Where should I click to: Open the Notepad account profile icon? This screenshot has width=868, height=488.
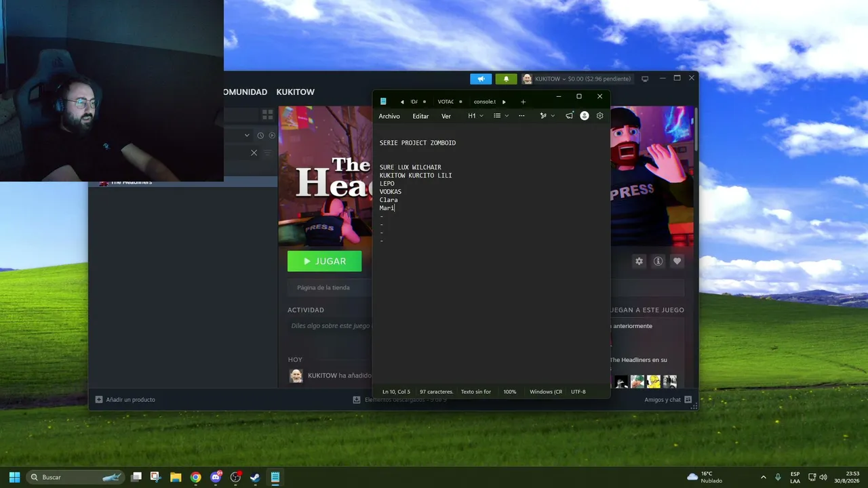point(585,116)
